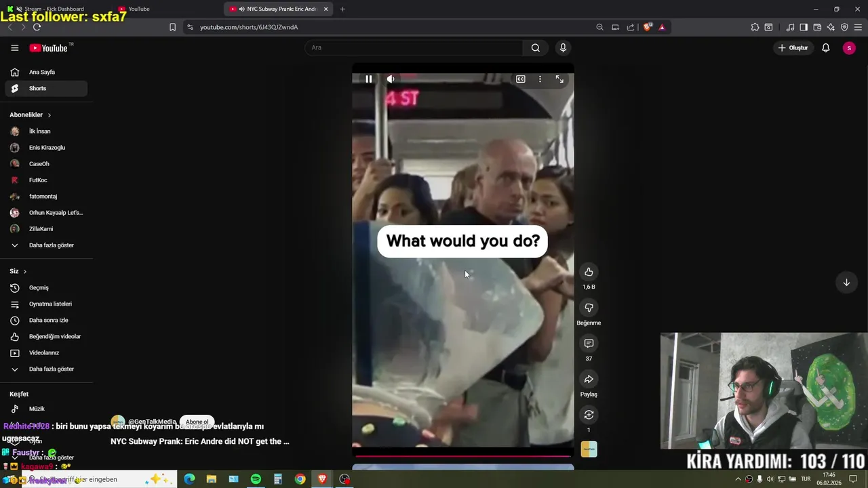Open the Brave Wallet icon
This screenshot has width=868, height=488.
click(817, 27)
